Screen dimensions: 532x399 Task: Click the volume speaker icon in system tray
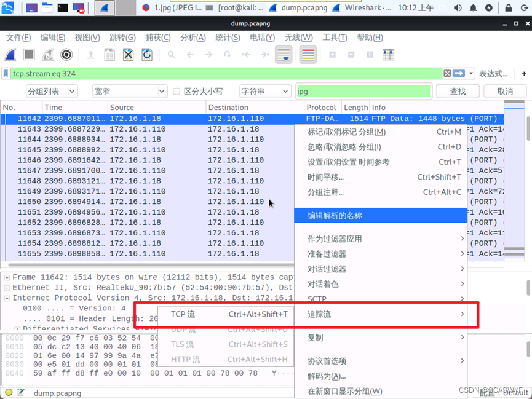pyautogui.click(x=458, y=8)
